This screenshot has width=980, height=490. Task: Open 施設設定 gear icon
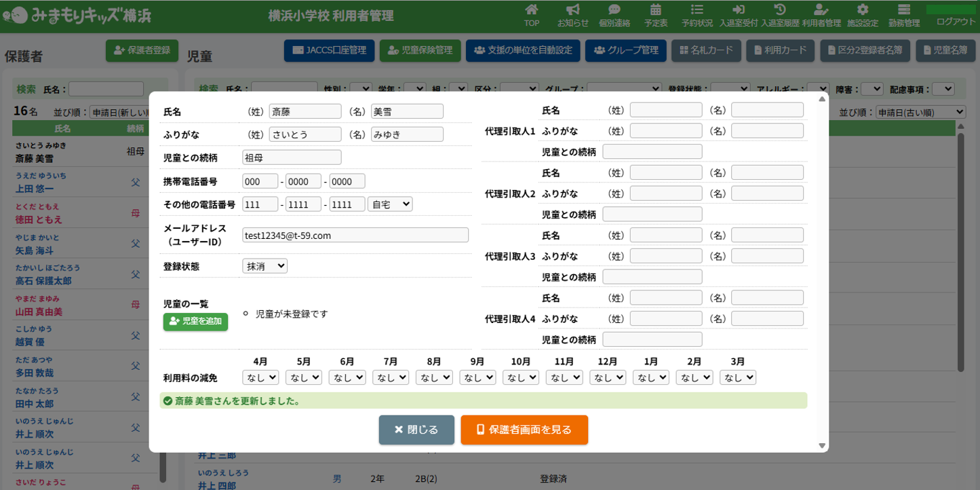862,10
